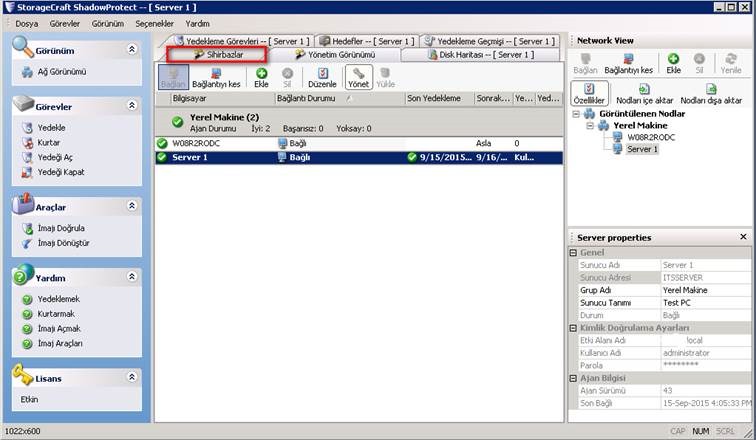Collapse the Yerel Makine tree node
756x440 pixels.
pyautogui.click(x=590, y=126)
